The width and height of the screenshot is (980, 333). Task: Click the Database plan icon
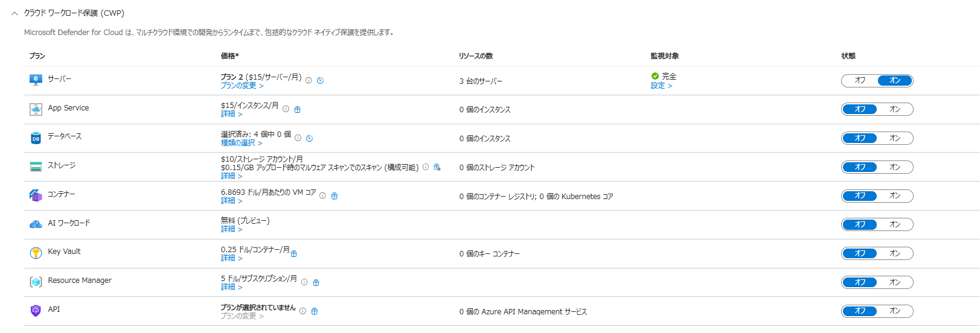[36, 138]
